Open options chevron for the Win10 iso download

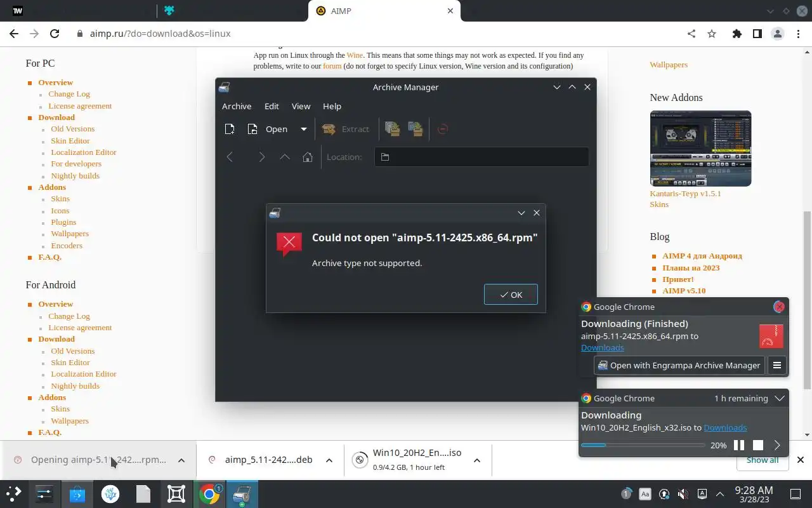477,460
